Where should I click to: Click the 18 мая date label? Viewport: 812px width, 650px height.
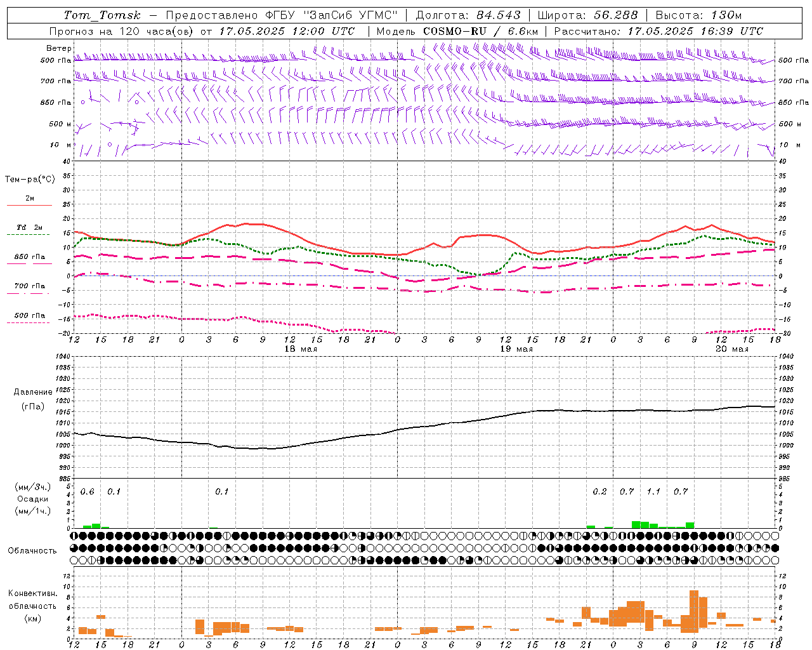[x=301, y=348]
